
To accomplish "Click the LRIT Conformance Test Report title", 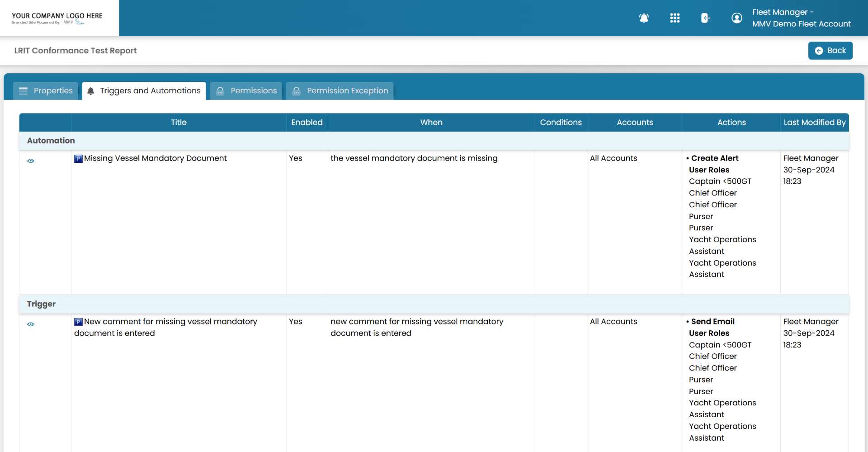I will [75, 51].
